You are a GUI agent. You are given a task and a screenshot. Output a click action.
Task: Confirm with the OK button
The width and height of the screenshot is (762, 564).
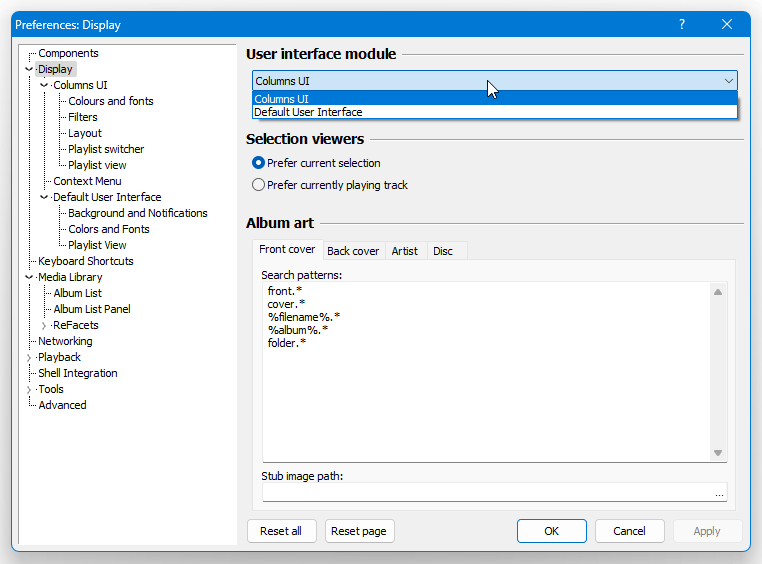(552, 531)
